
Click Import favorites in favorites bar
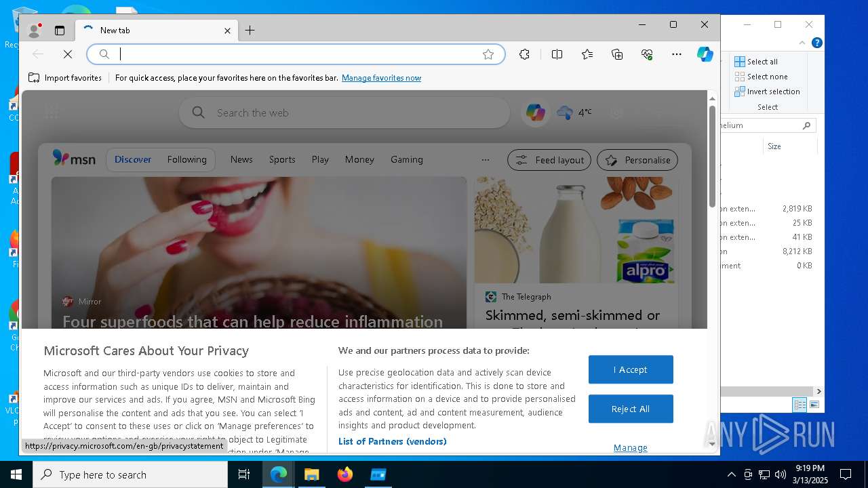pos(65,78)
